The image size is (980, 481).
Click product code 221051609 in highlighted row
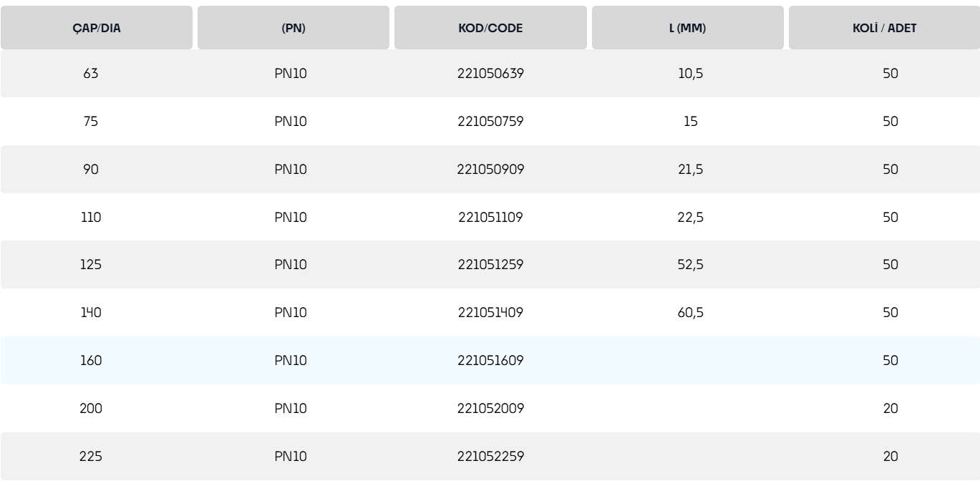[x=490, y=361]
